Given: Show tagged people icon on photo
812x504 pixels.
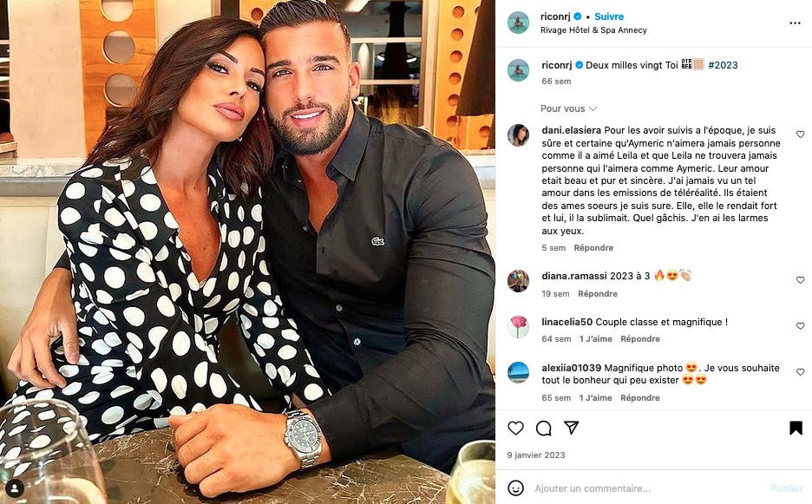Looking at the screenshot, I should coord(15,488).
